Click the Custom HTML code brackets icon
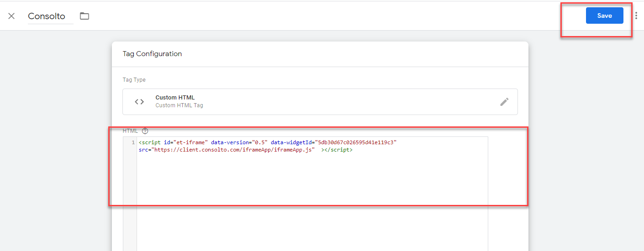The height and width of the screenshot is (251, 644). [x=139, y=101]
